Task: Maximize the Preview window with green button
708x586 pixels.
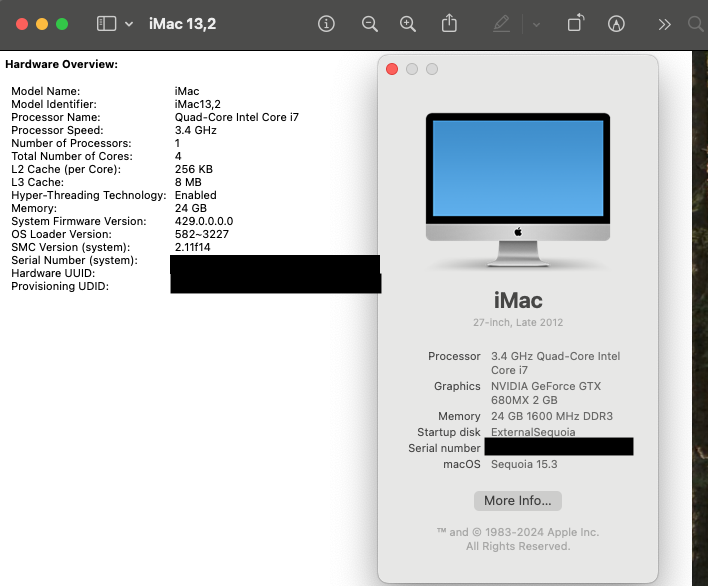Action: [x=62, y=24]
